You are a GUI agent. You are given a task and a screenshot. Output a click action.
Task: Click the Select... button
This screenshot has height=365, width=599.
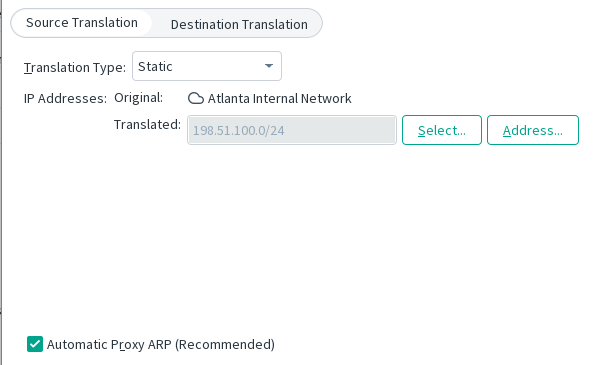442,130
